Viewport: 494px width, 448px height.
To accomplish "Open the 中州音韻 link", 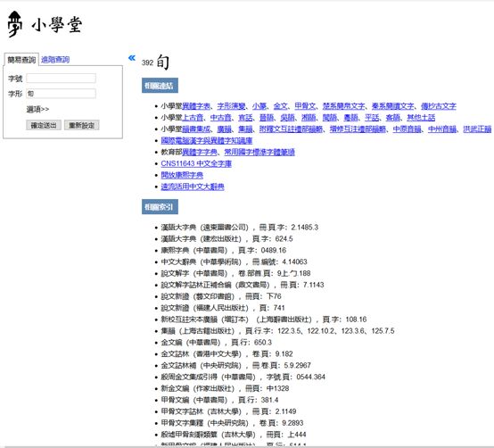I will [x=442, y=129].
